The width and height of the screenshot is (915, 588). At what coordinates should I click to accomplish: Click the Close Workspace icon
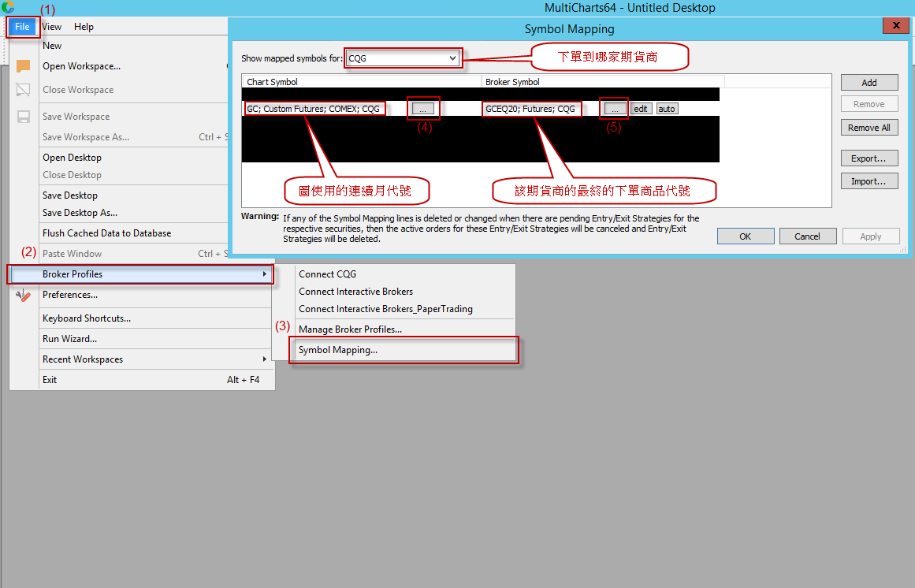point(23,89)
